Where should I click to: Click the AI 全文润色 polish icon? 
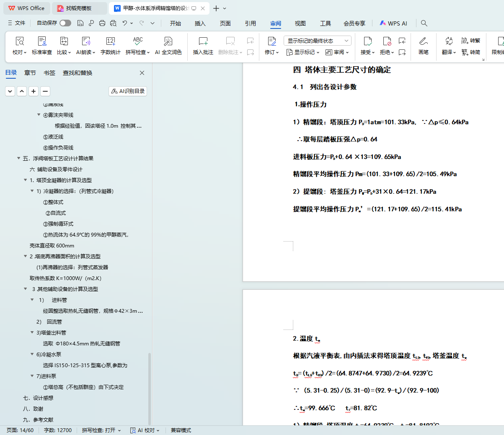pyautogui.click(x=168, y=41)
